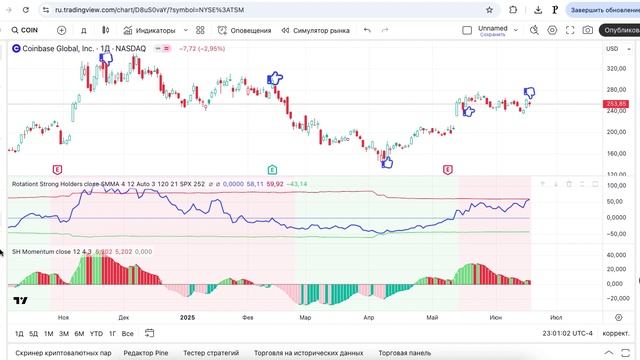Reload the page with browser refresh button

point(26,10)
